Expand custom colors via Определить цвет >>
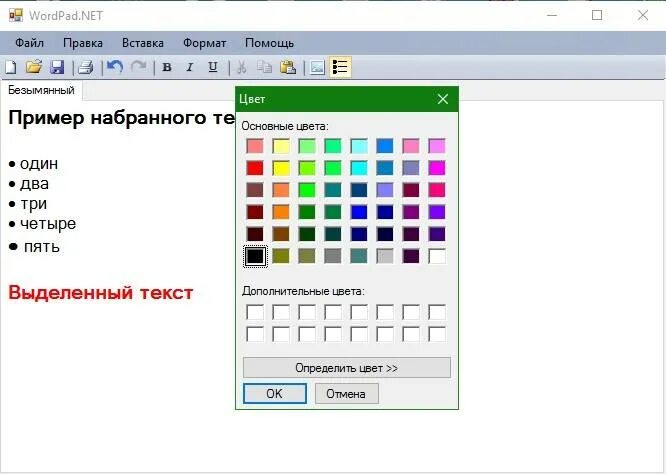The image size is (666, 474). [x=347, y=367]
